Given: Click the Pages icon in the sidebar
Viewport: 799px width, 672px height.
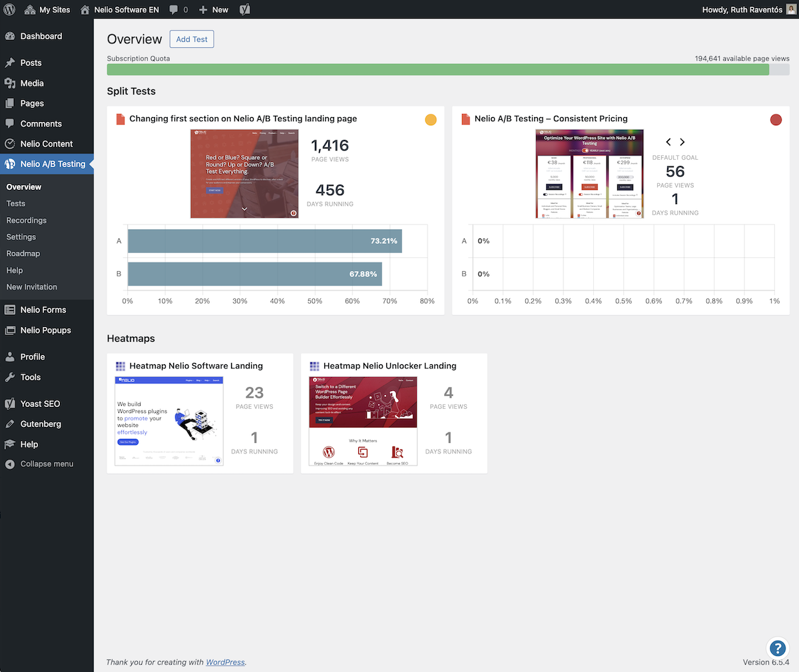Looking at the screenshot, I should click(x=10, y=103).
